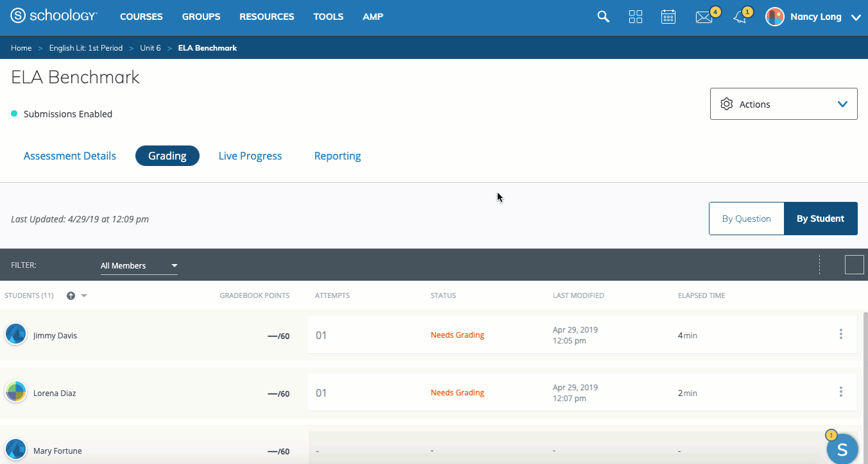Open Jimmy Davis student row

coord(55,335)
